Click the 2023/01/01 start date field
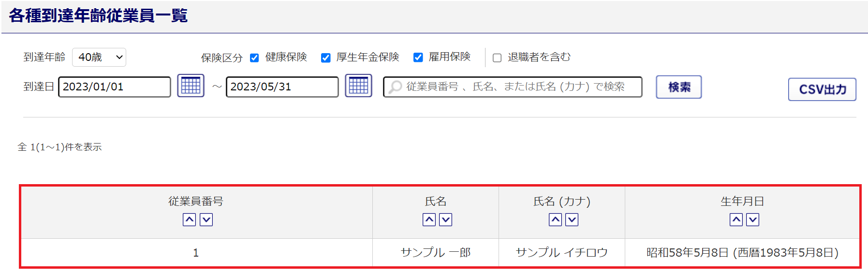The image size is (868, 275). [x=115, y=87]
